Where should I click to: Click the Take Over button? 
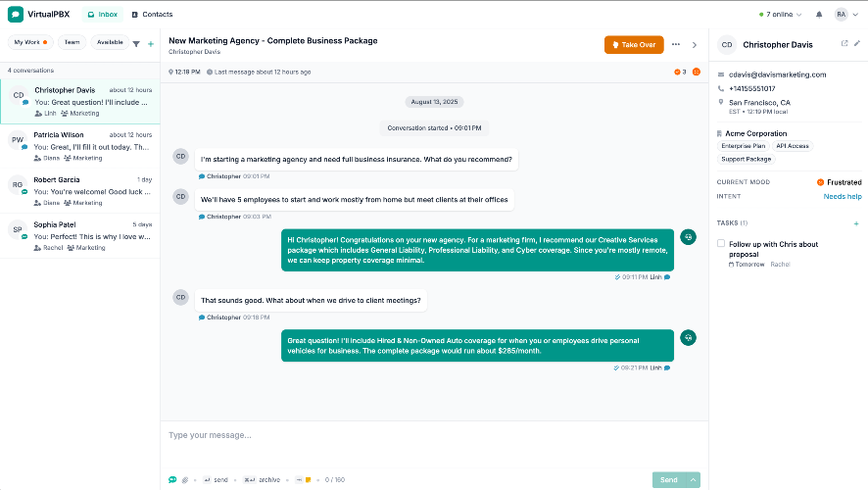[634, 45]
